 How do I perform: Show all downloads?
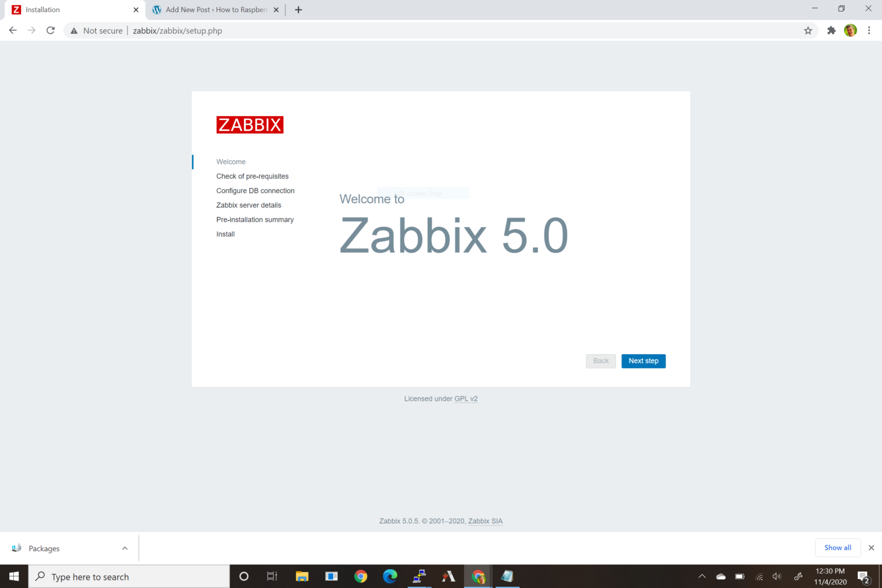tap(837, 548)
